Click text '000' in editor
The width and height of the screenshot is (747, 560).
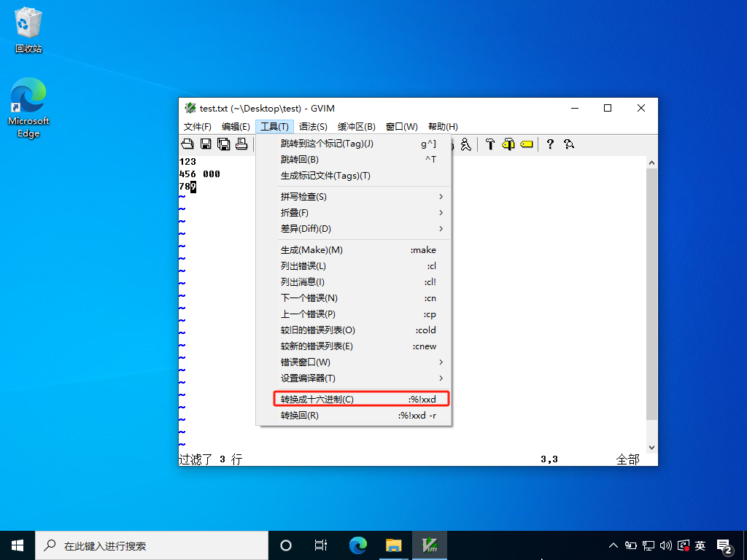[212, 174]
